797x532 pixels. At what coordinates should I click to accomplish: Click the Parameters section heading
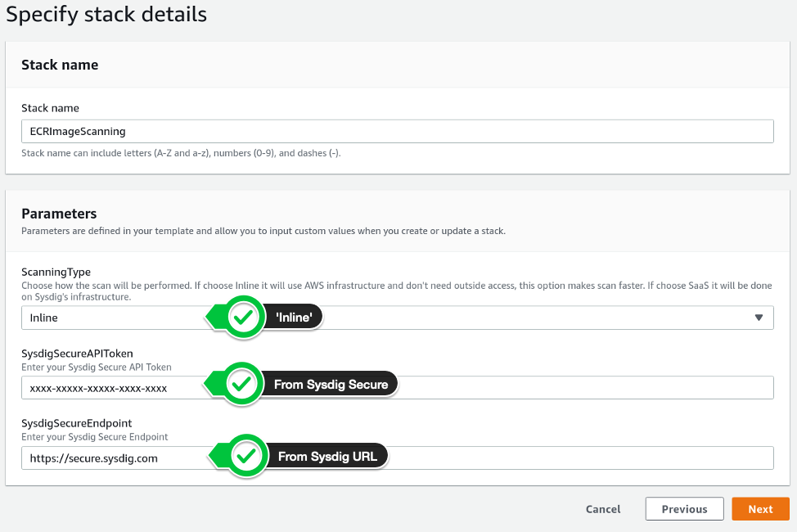(x=59, y=214)
